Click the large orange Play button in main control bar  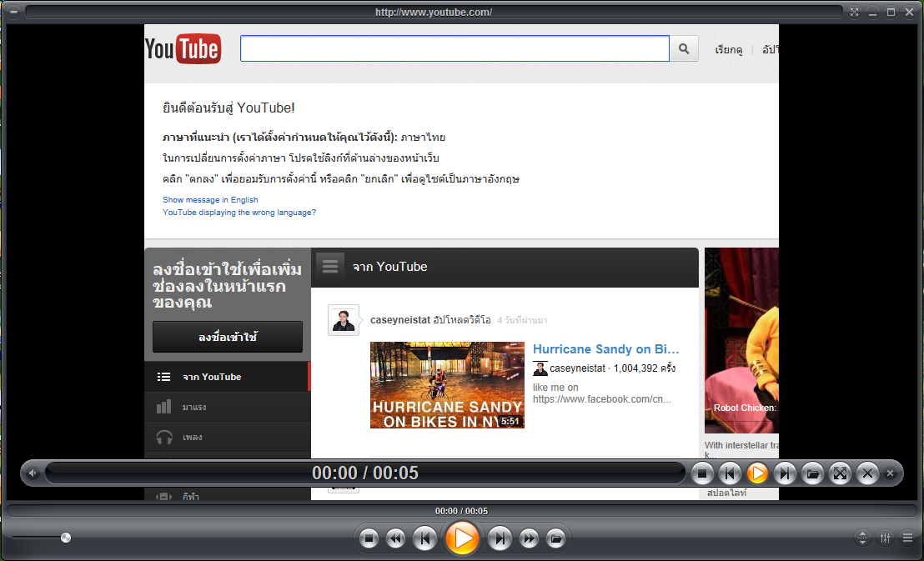[x=462, y=538]
